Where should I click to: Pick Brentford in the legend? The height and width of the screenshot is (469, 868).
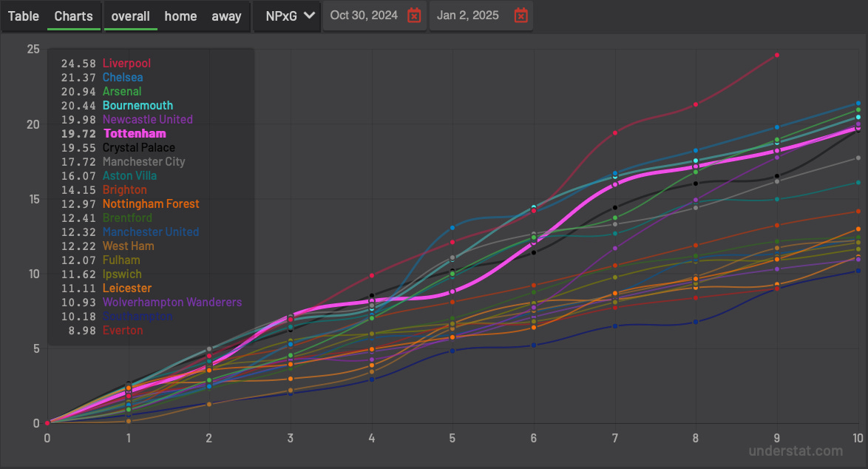(127, 218)
